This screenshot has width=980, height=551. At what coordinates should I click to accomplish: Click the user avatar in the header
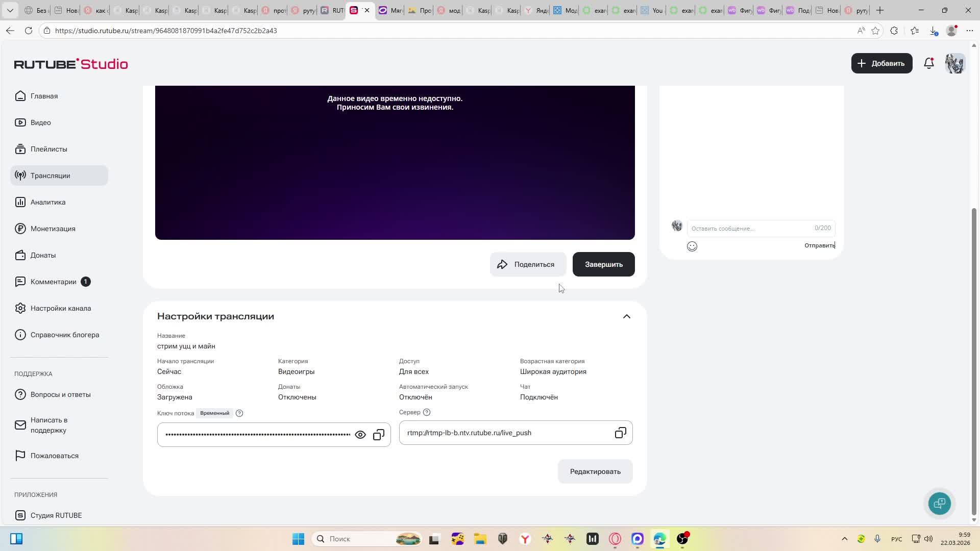(x=954, y=63)
